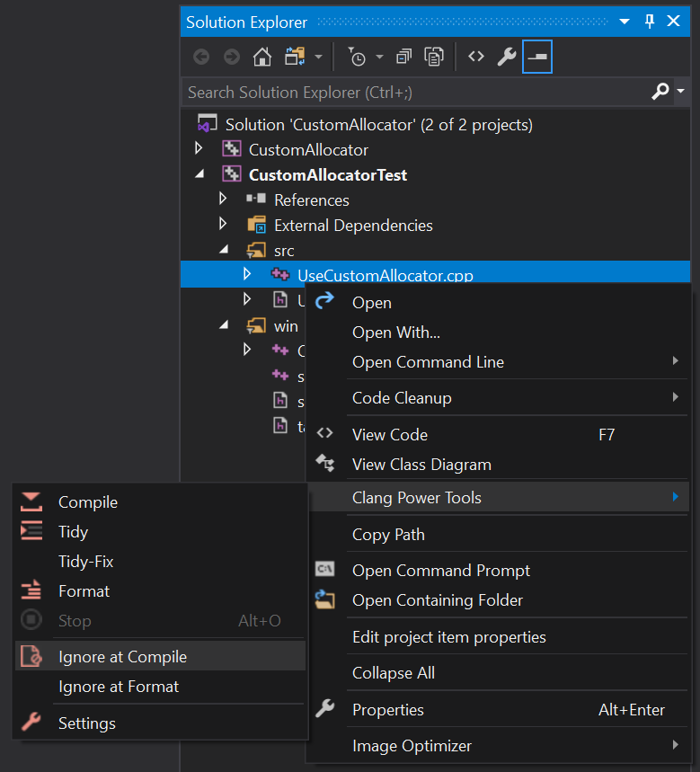700x772 pixels.
Task: Switch between solutions and folder views icon
Action: pos(295,58)
